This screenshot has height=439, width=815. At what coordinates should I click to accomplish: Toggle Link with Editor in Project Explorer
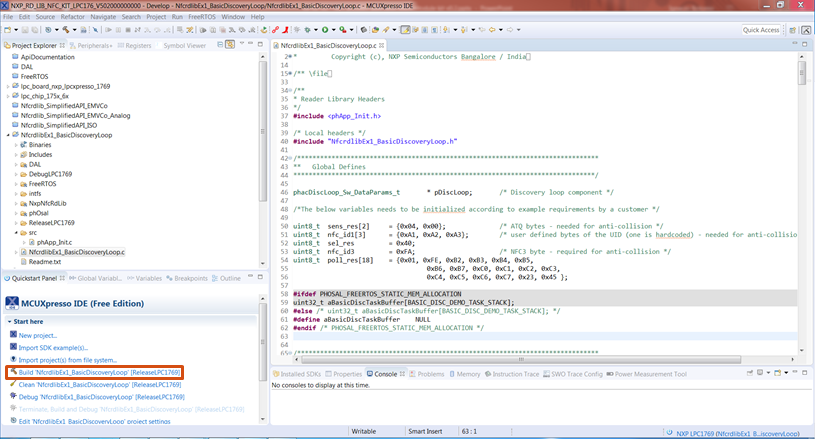pos(230,45)
